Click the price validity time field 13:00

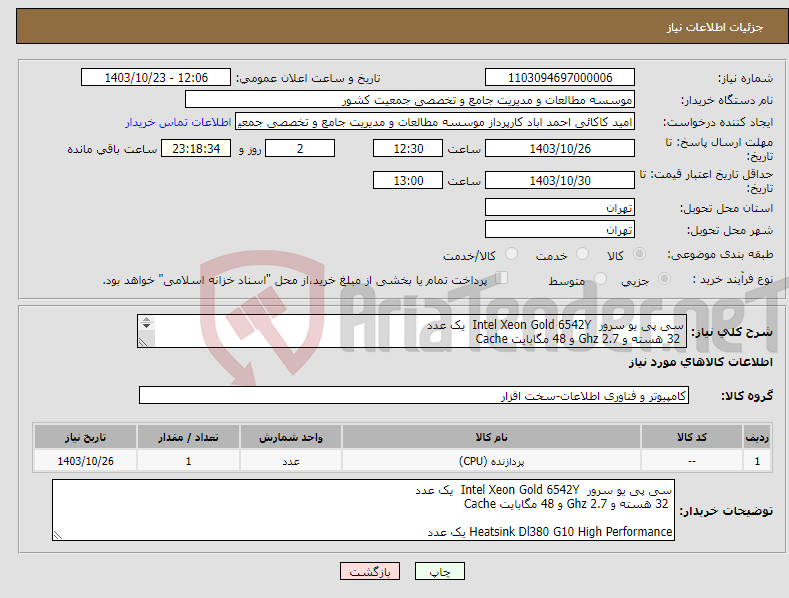click(408, 180)
